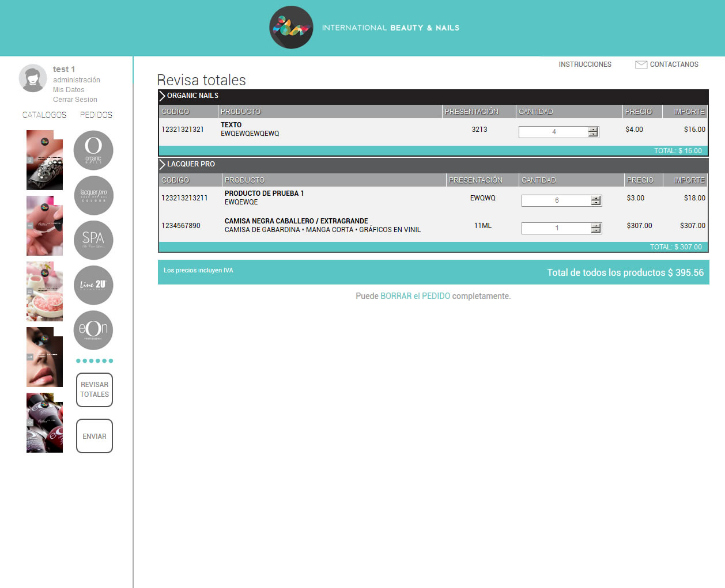Adjust quantity stepper for Camisa Negra Caballero
This screenshot has width=725, height=588.
tap(596, 228)
